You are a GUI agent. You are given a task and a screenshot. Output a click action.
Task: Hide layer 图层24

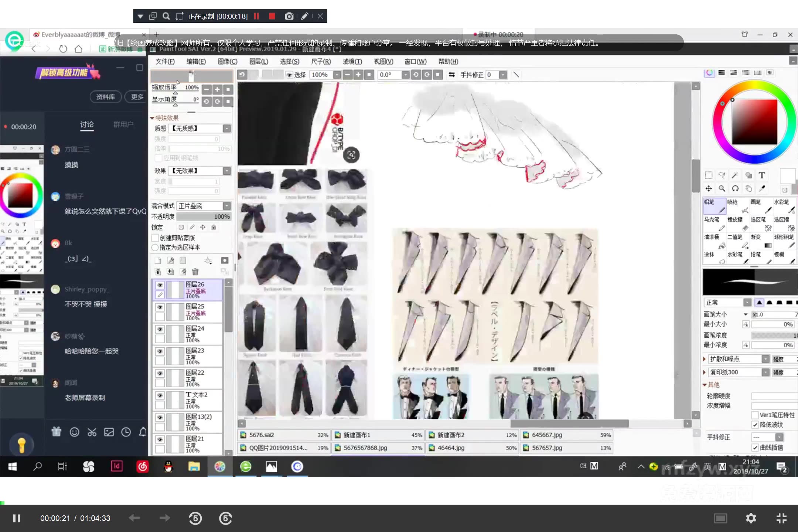(x=160, y=330)
